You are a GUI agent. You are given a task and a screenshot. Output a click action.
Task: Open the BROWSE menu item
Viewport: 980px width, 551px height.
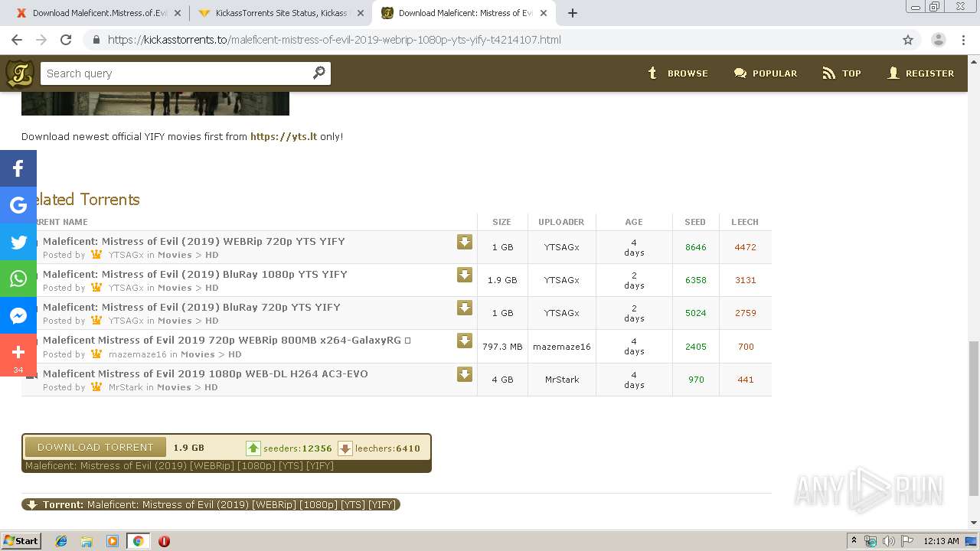[678, 73]
